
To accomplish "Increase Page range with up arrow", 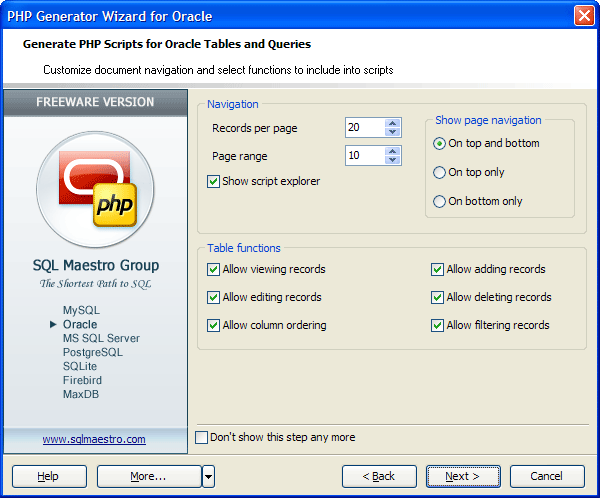I will (x=393, y=151).
